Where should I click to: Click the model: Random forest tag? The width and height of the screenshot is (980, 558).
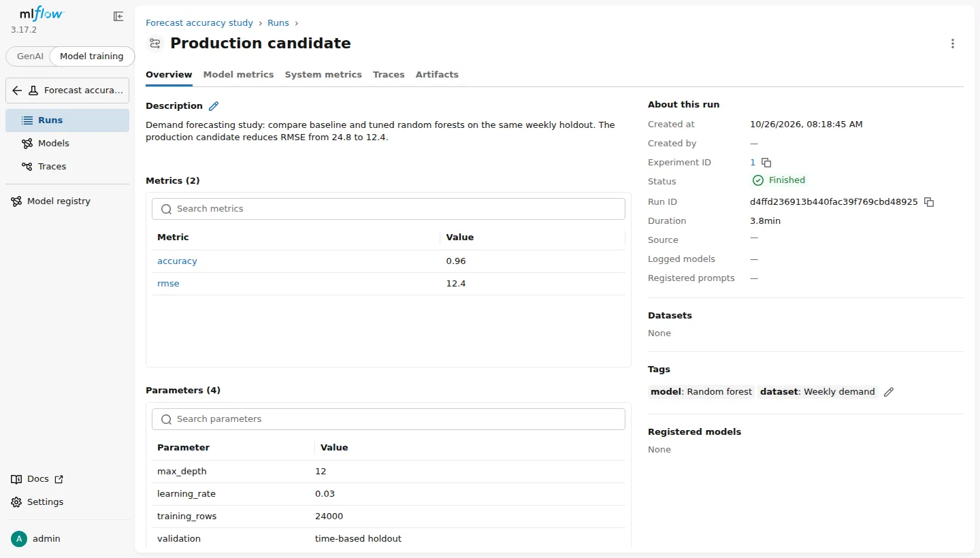pyautogui.click(x=702, y=392)
